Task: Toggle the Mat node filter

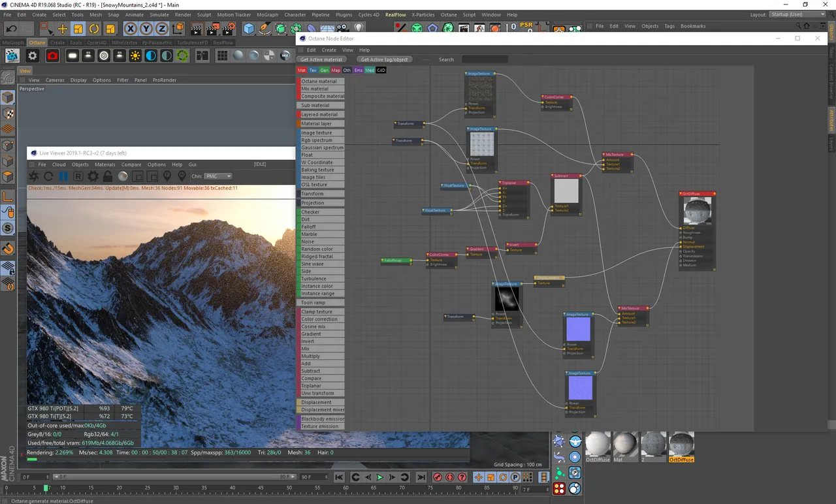Action: tap(301, 70)
